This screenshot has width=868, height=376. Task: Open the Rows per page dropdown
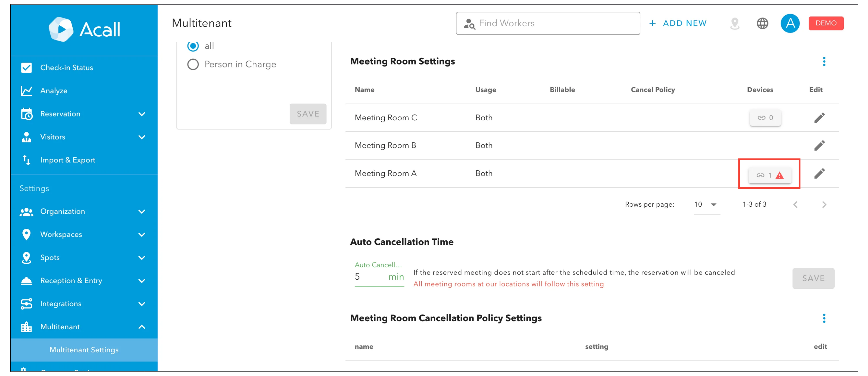[x=706, y=204]
